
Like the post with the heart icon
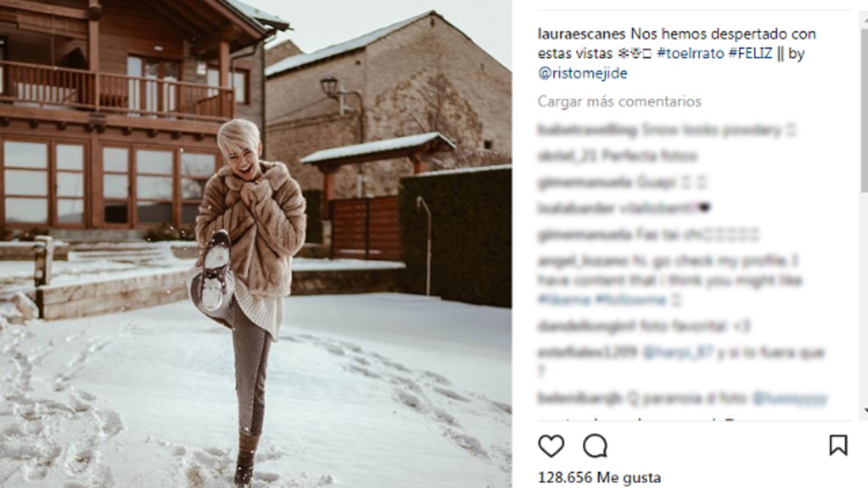tap(551, 446)
